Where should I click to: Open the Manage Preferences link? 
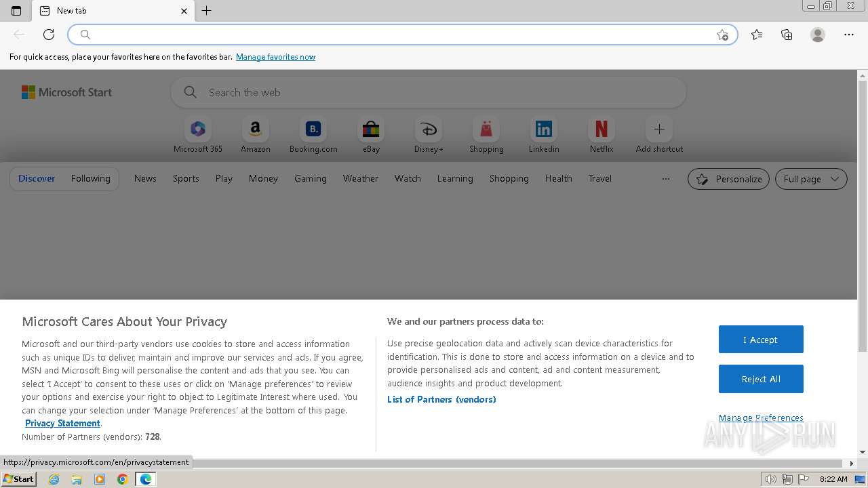pyautogui.click(x=761, y=418)
